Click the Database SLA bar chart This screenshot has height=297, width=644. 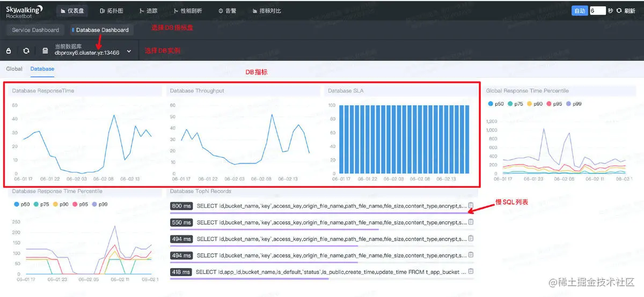click(x=404, y=139)
